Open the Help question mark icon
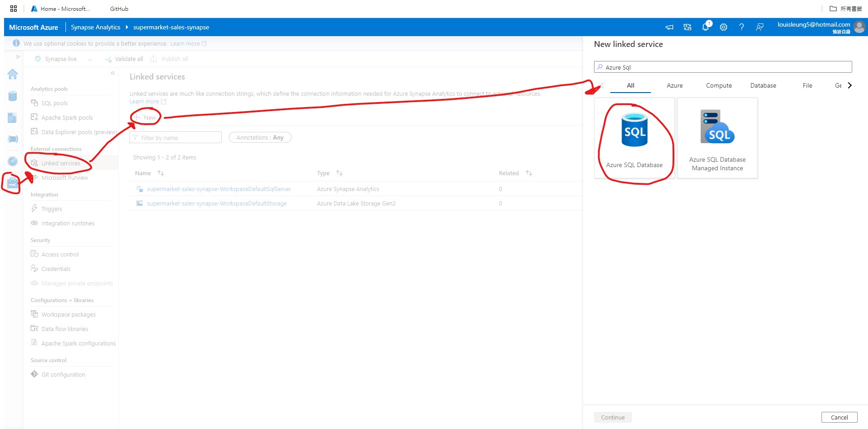Screen dimensions: 868x429 [x=741, y=27]
